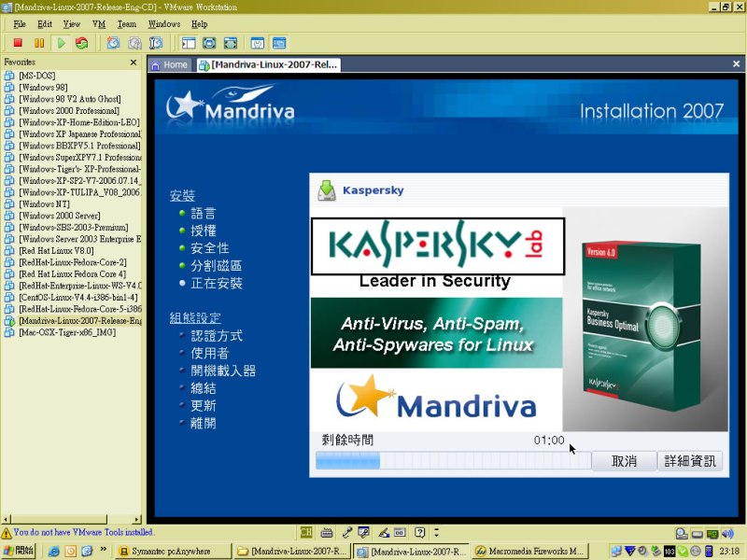Click the Kaspersky Business Optimal box image
Screen dimensions: 747x560
click(641, 328)
